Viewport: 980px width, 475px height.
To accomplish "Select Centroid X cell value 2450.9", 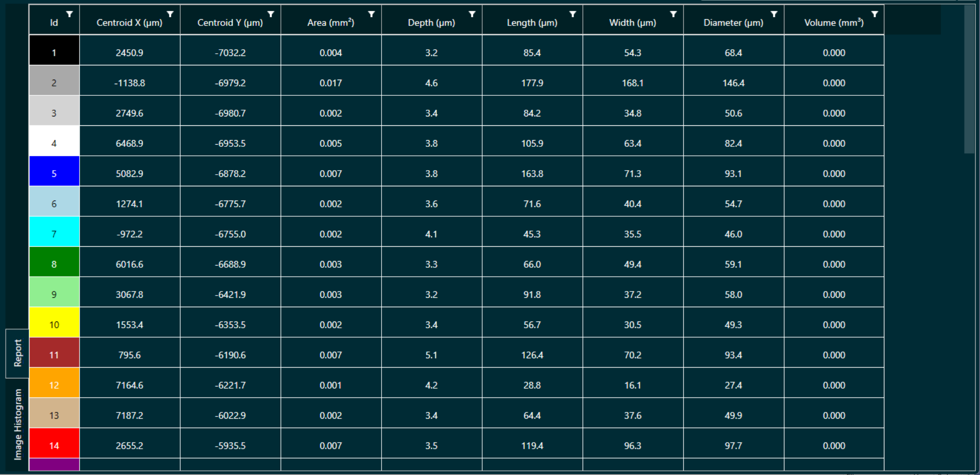I will 129,53.
